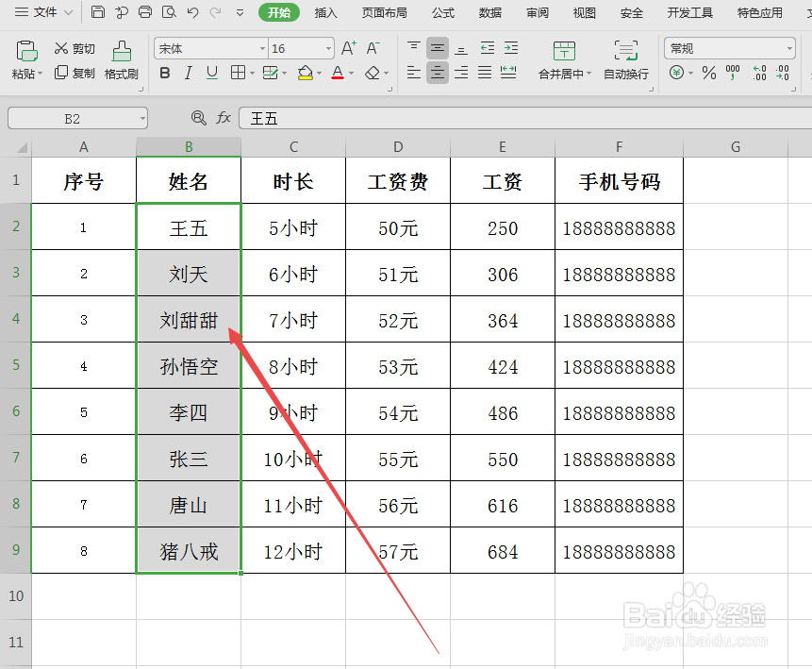The image size is (812, 669).
Task: Open the 开发工具 tab
Action: click(x=689, y=12)
